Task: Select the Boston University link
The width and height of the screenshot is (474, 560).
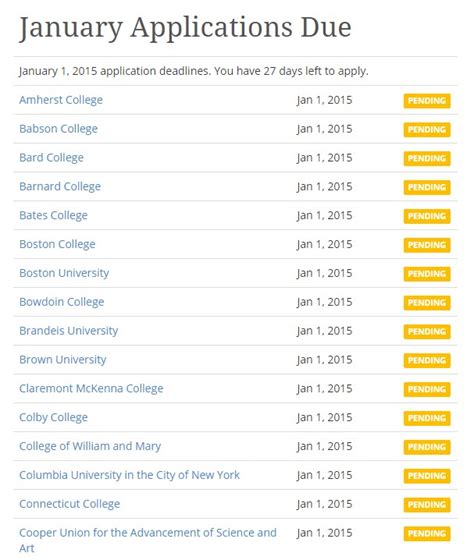Action: point(64,273)
